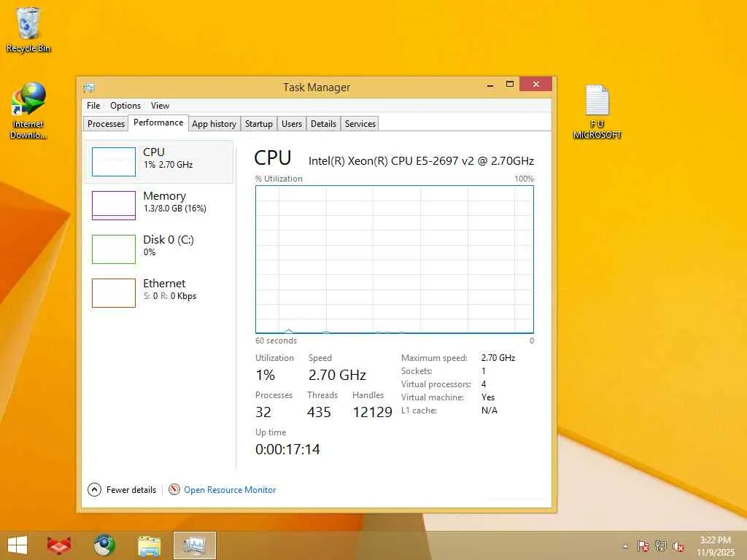Open the Services tab
The image size is (747, 560).
pos(360,124)
